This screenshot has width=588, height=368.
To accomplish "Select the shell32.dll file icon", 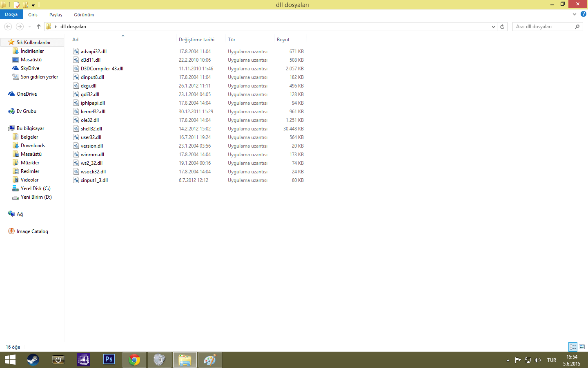I will tap(76, 129).
